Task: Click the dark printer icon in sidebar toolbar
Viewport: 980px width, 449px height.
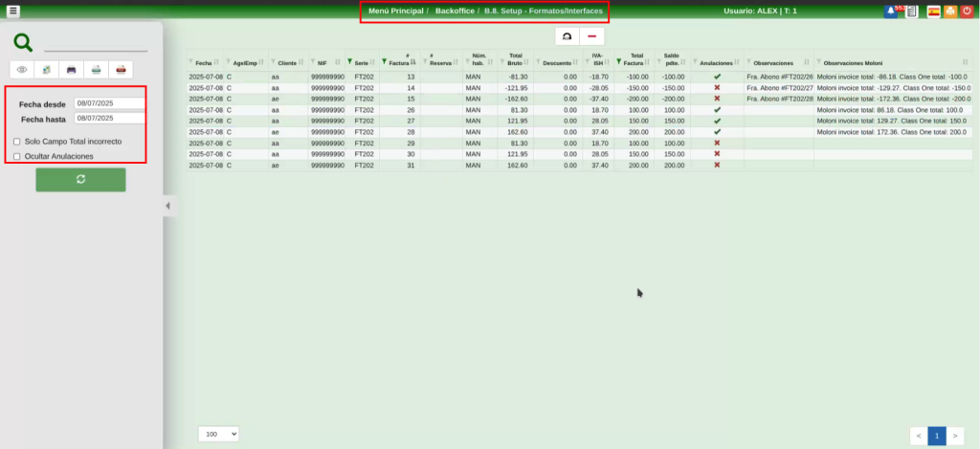Action: pyautogui.click(x=71, y=70)
